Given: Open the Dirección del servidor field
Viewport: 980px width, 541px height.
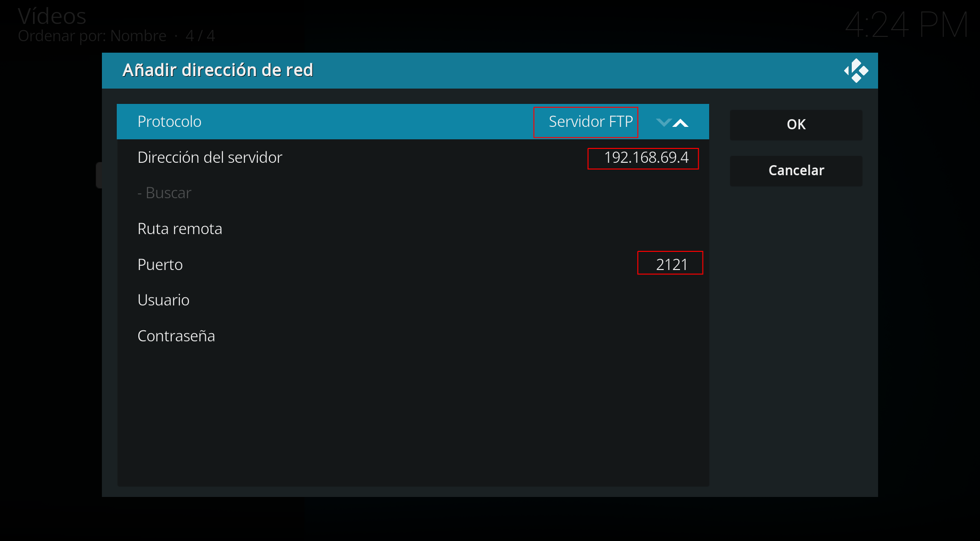Looking at the screenshot, I should coord(413,158).
